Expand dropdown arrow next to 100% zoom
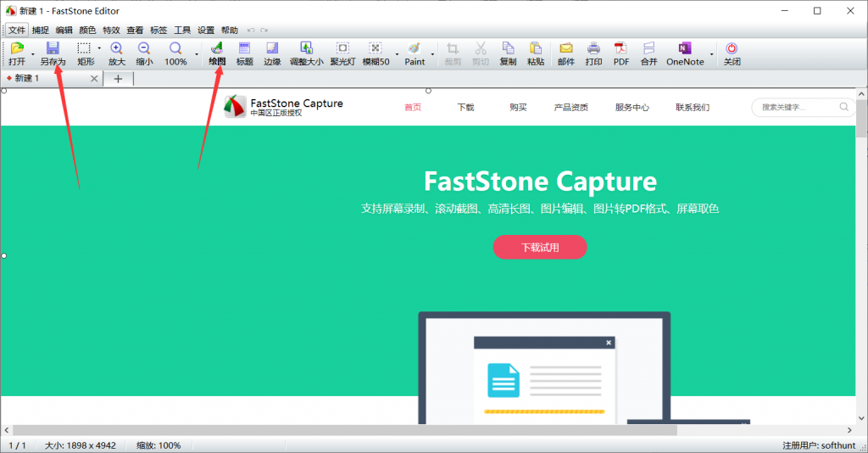This screenshot has width=868, height=453. coord(197,54)
